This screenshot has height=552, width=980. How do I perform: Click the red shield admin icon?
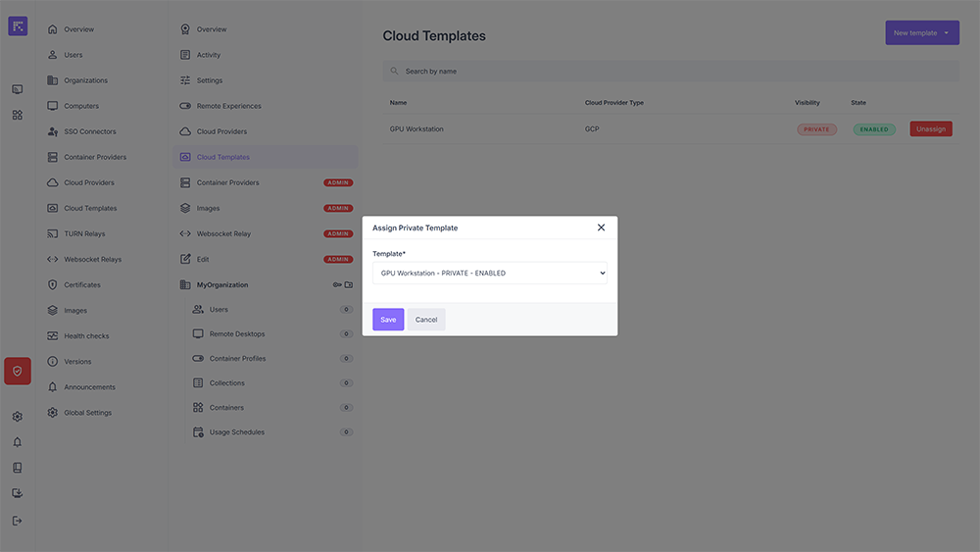18,372
